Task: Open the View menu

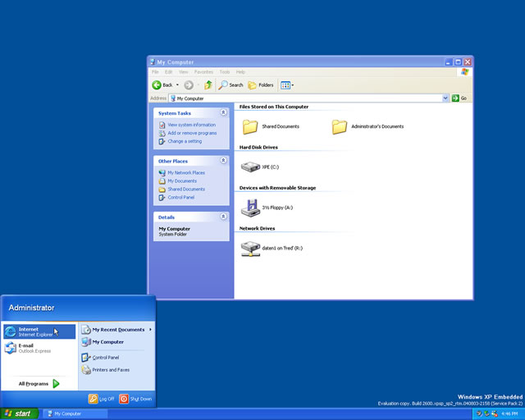Action: (x=183, y=72)
